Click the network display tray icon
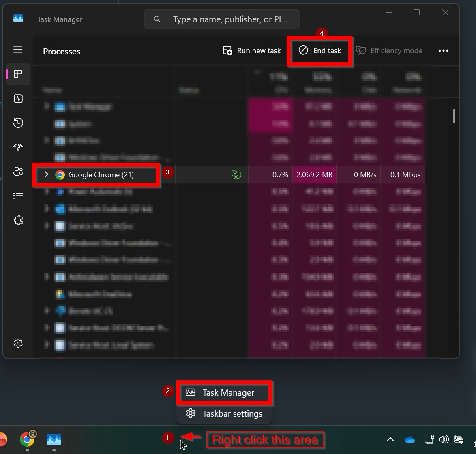Viewport: 476px width, 454px height. [x=429, y=439]
